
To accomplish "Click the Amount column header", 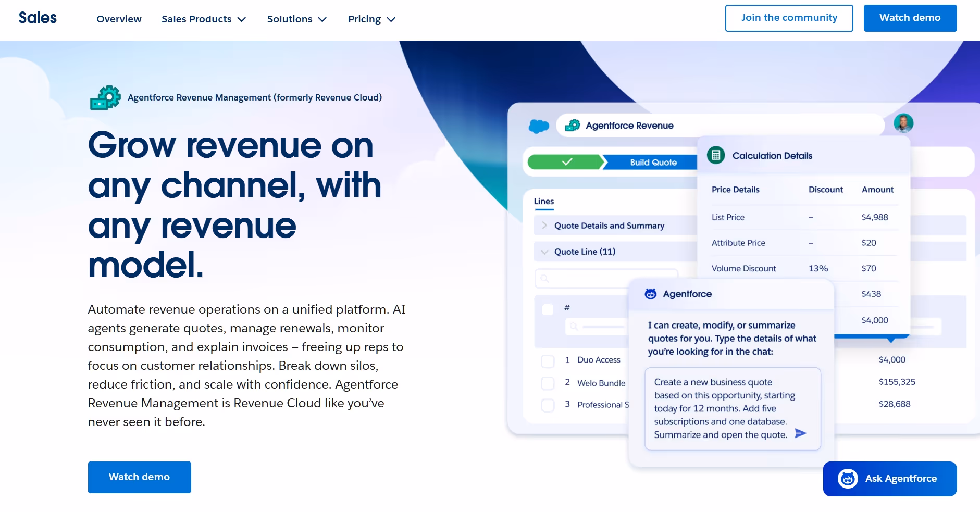I will pyautogui.click(x=878, y=190).
